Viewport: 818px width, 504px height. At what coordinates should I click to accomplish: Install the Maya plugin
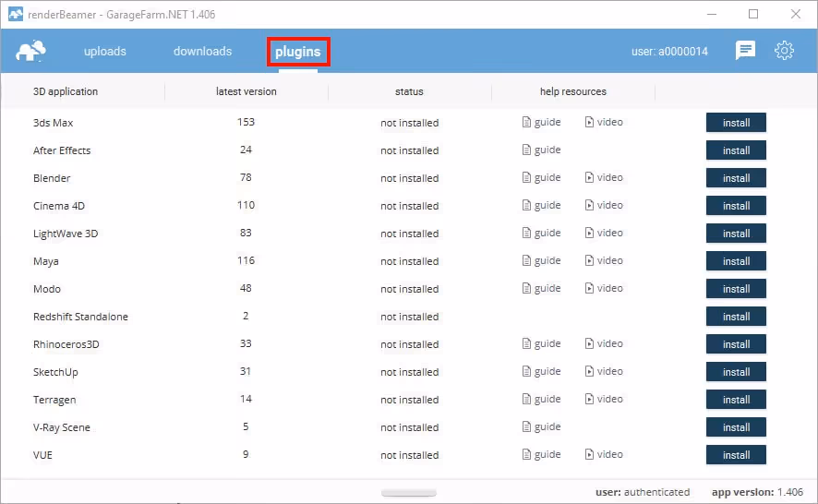(x=736, y=261)
